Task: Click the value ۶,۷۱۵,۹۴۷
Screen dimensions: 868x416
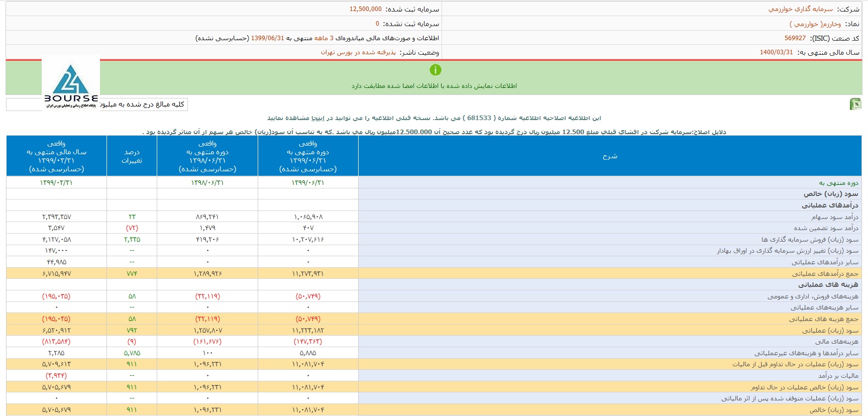Action: click(56, 274)
